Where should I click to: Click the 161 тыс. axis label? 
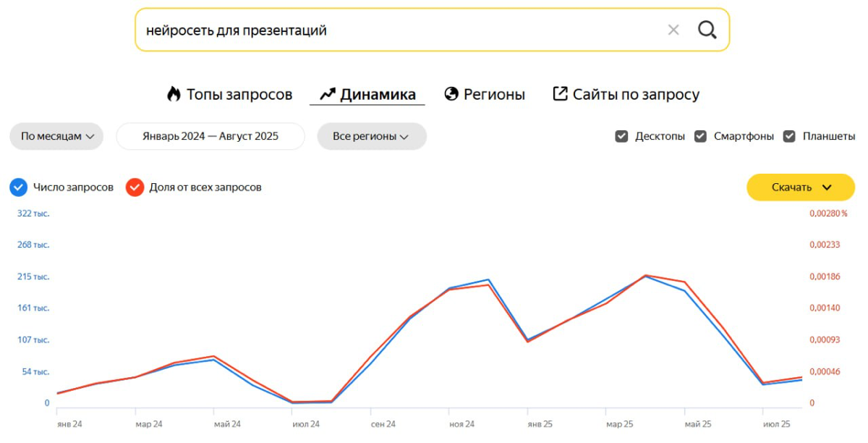[x=33, y=308]
